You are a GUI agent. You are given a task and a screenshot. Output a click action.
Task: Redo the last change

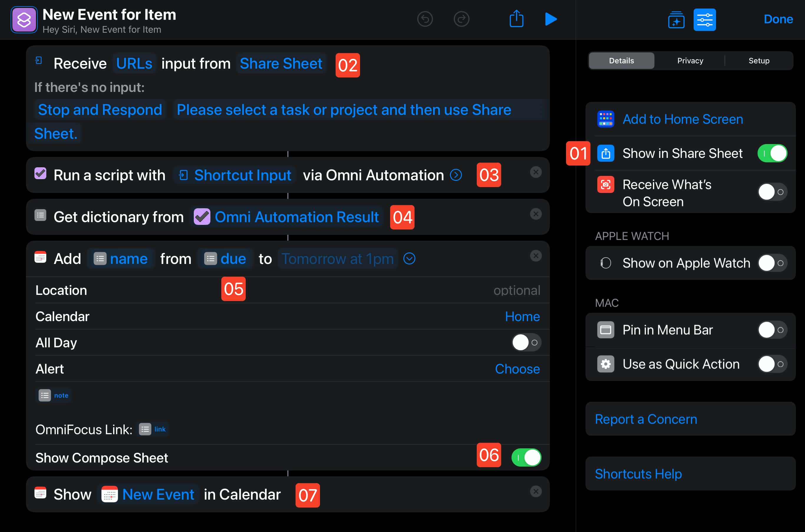(461, 19)
